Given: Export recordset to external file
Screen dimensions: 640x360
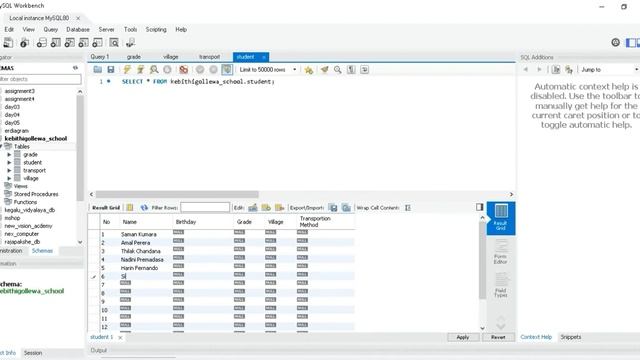Looking at the screenshot, I should [333, 208].
